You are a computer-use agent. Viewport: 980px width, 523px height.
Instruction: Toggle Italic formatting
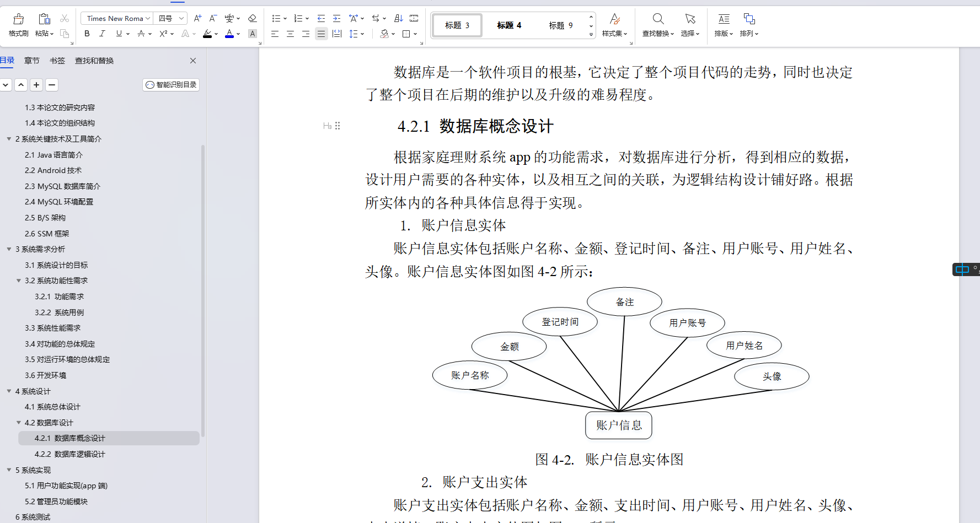click(102, 34)
